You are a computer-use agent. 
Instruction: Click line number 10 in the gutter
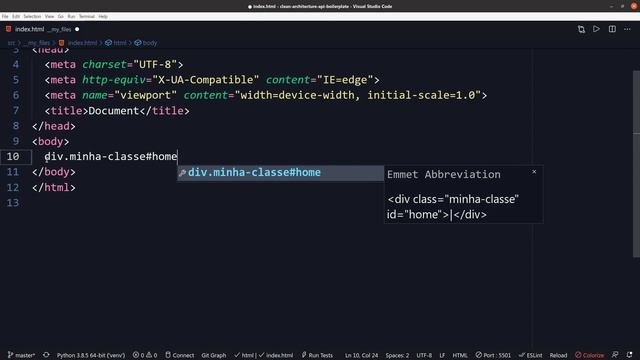[13, 157]
